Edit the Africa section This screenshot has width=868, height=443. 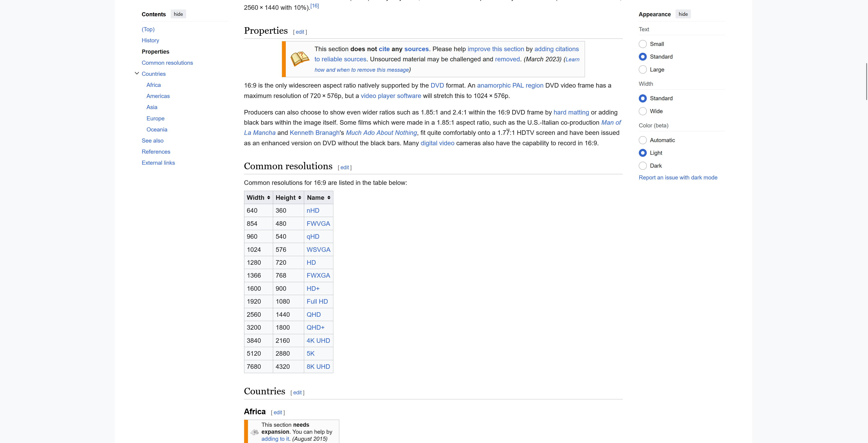278,412
